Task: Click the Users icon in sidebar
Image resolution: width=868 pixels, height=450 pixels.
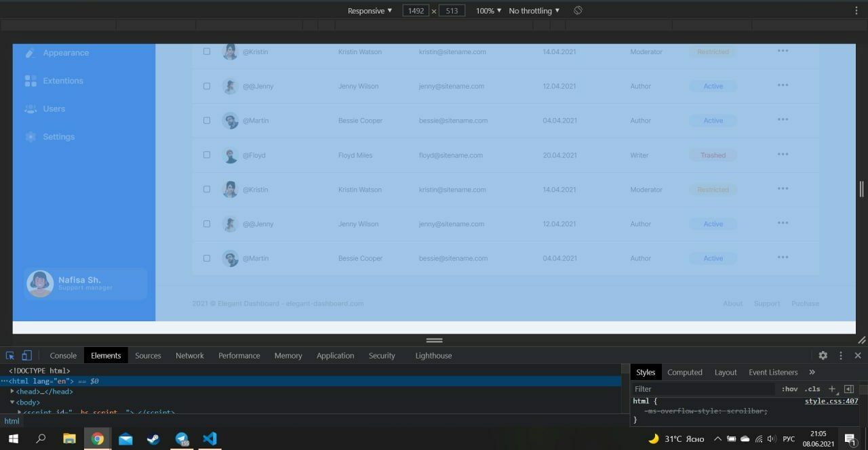Action: pos(31,108)
